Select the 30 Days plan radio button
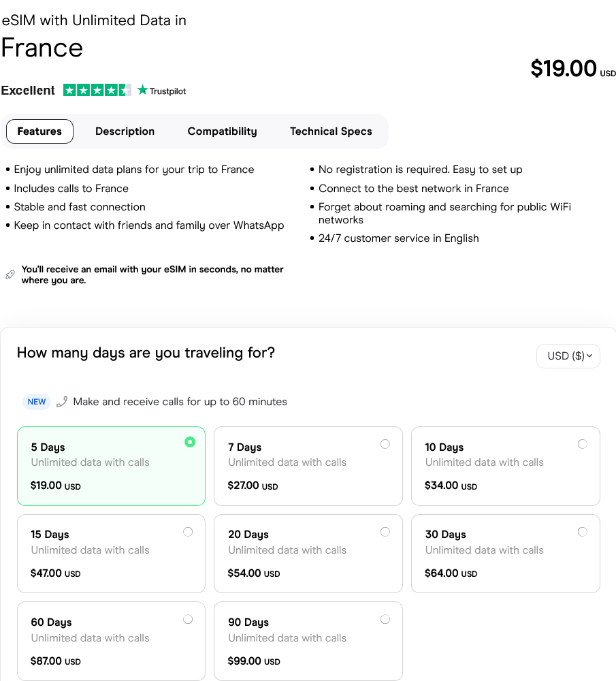 pos(583,531)
